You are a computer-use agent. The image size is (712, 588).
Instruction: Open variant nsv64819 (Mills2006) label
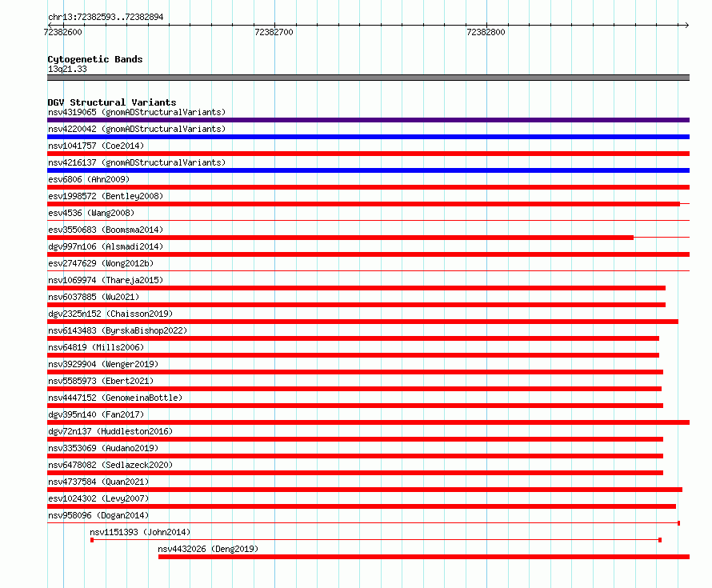(96, 347)
